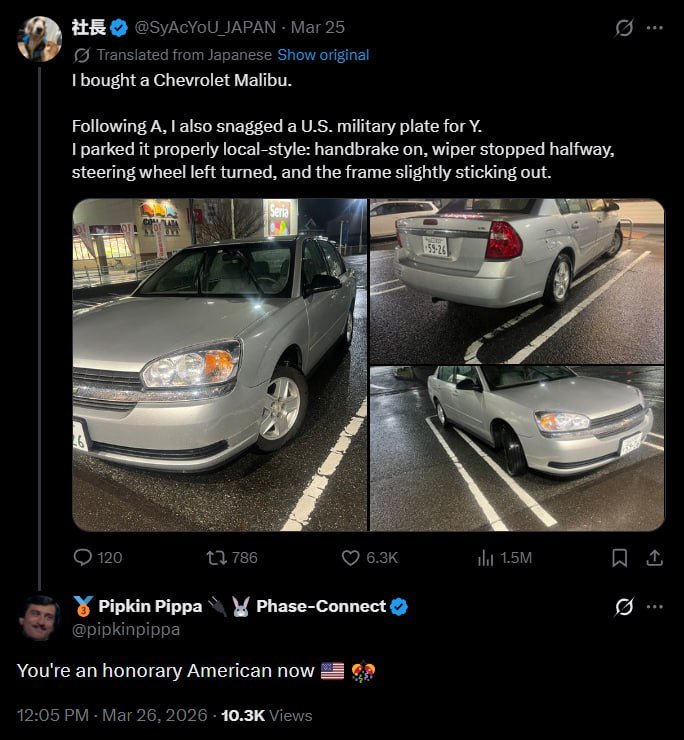Open the large front-view Malibu photo
The width and height of the screenshot is (684, 740).
[x=219, y=365]
